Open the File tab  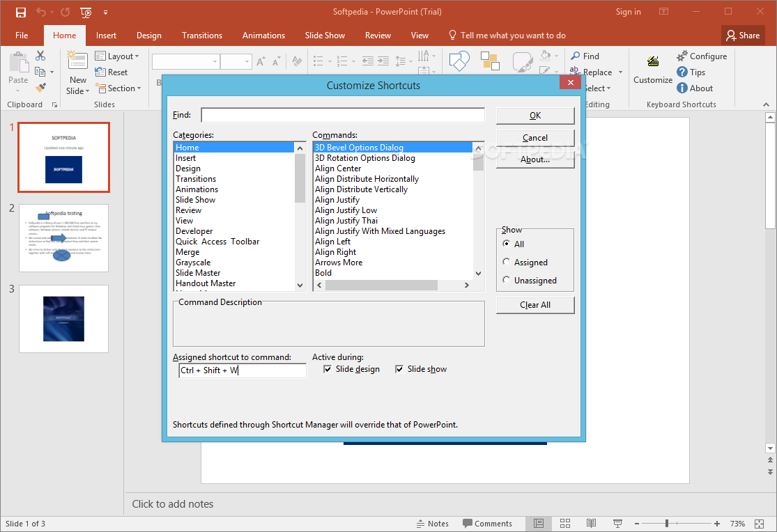click(22, 36)
